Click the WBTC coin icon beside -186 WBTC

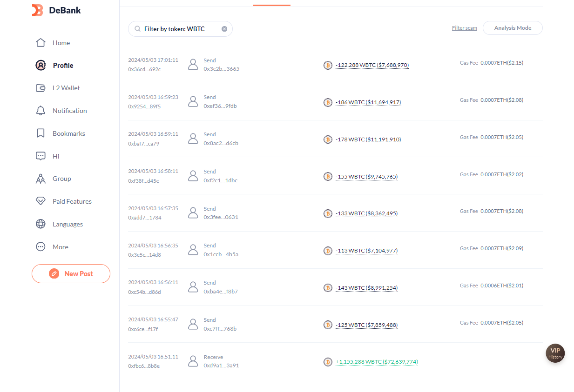(328, 102)
